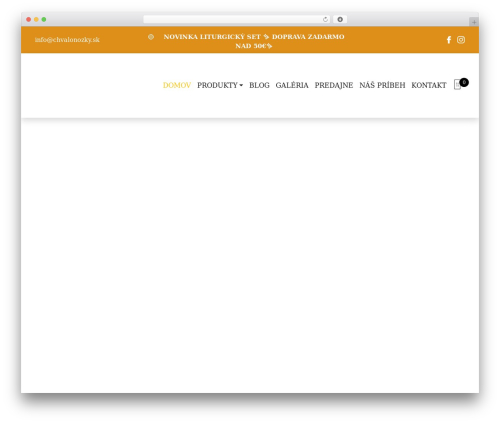Viewport: 500px width, 423px height.
Task: Open the PREDAJNE page
Action: pos(334,85)
